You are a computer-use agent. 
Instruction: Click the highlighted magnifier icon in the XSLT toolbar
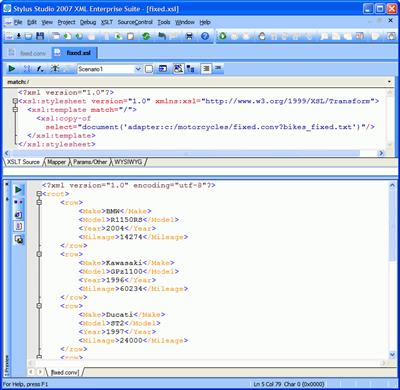tap(178, 69)
